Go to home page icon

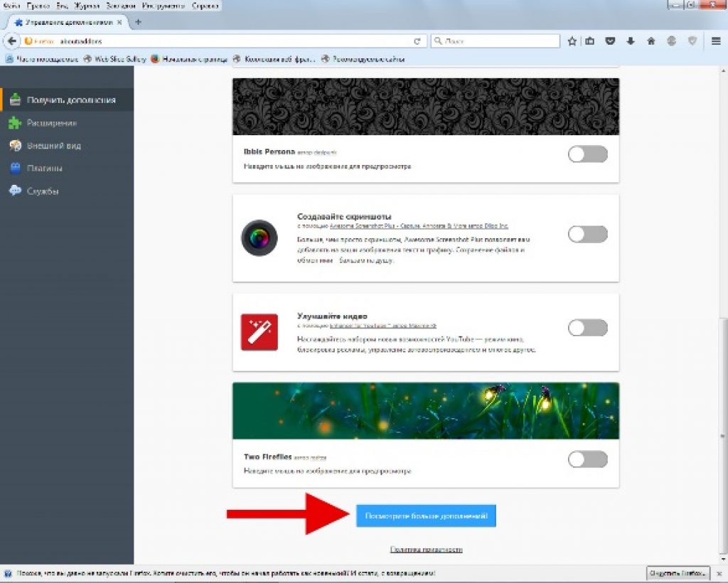(651, 41)
